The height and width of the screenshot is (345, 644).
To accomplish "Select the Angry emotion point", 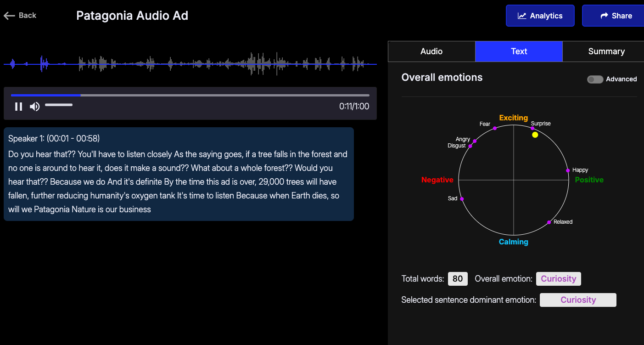I will point(475,141).
